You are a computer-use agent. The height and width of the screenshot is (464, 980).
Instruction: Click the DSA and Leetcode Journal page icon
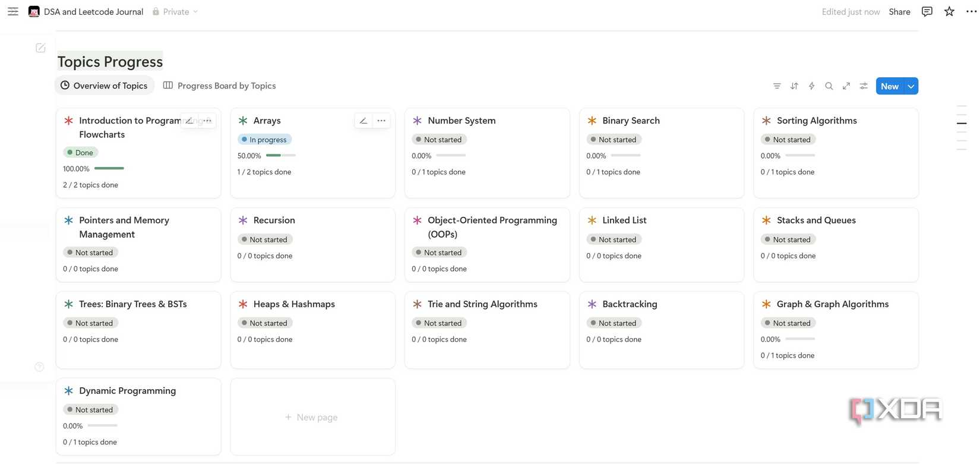point(34,11)
